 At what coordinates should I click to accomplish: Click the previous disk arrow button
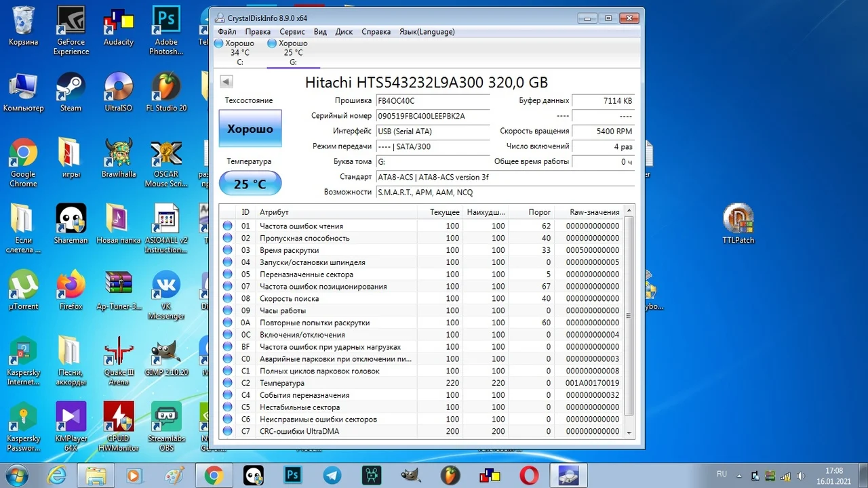click(x=226, y=82)
